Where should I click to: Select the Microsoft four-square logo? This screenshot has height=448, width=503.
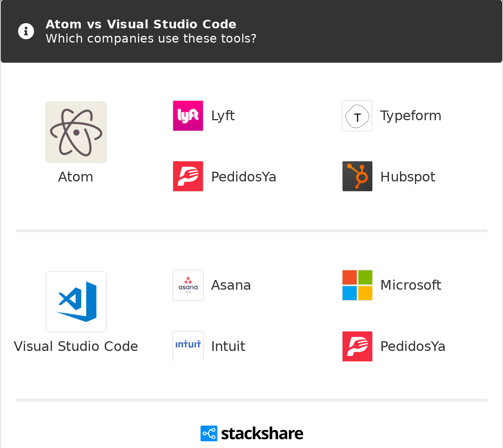[x=357, y=285]
